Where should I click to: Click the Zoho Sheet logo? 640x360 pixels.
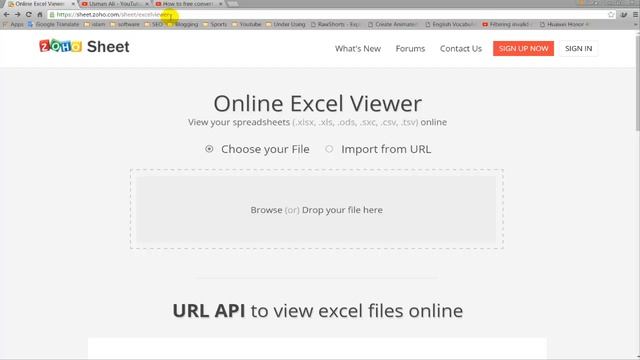[x=84, y=46]
